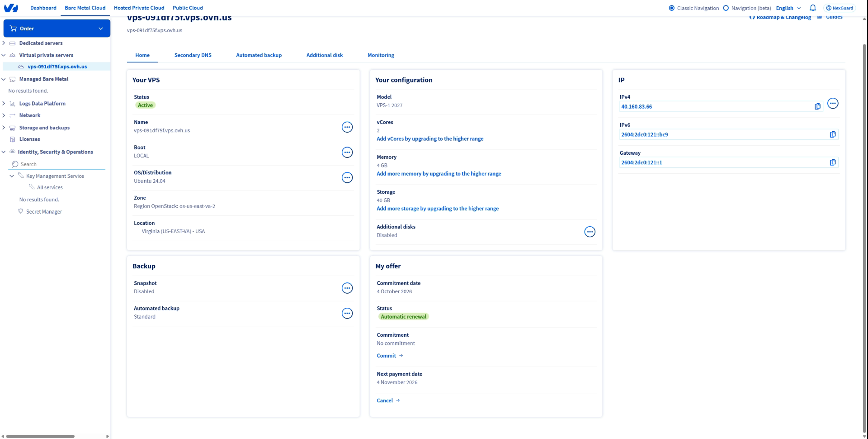This screenshot has width=868, height=439.
Task: Collapse the Key Management Service node
Action: (12, 176)
